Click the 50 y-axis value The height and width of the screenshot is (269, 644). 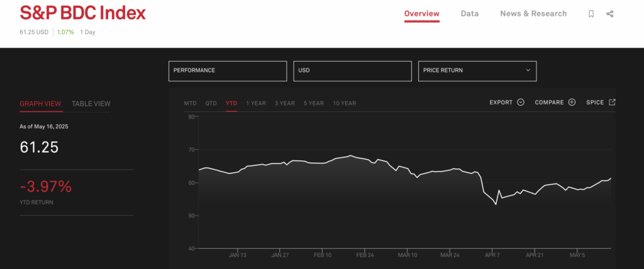(x=191, y=216)
